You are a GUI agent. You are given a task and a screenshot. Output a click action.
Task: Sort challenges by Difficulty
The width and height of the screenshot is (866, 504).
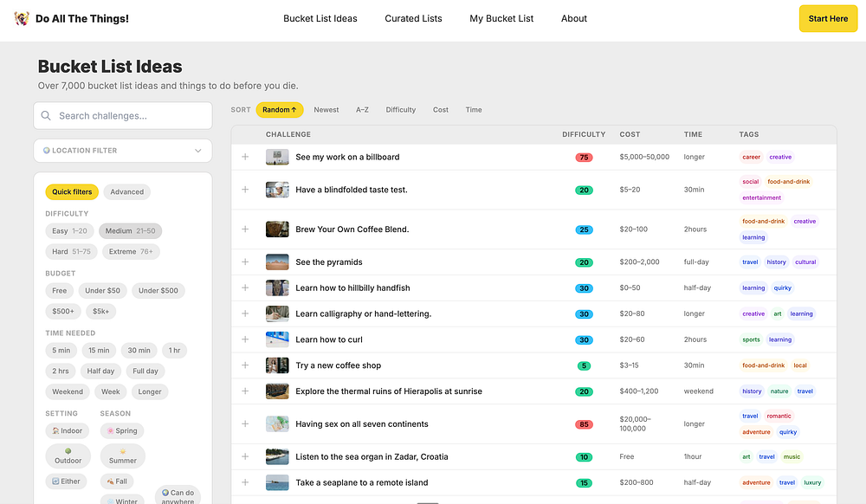[x=400, y=110]
